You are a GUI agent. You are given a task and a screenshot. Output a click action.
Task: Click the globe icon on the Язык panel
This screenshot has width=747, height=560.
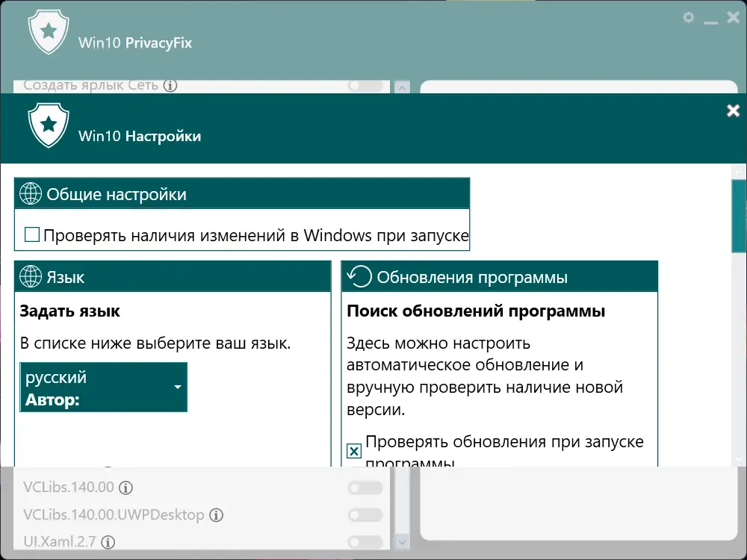30,276
